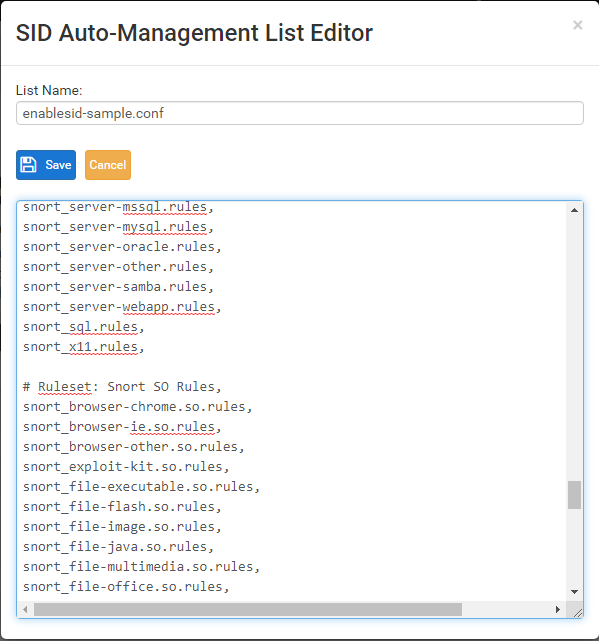The image size is (599, 641).
Task: Place cursor on snort_sql.rules line
Action: tap(84, 327)
